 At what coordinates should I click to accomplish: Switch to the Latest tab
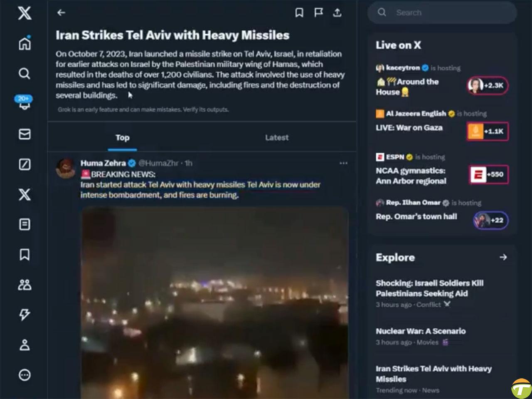pos(277,137)
